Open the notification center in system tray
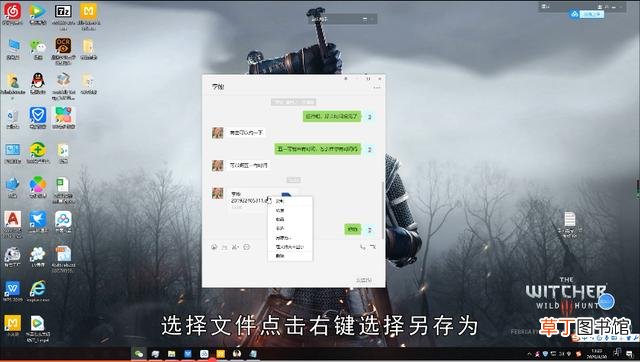Image resolution: width=640 pixels, height=362 pixels. (x=629, y=353)
